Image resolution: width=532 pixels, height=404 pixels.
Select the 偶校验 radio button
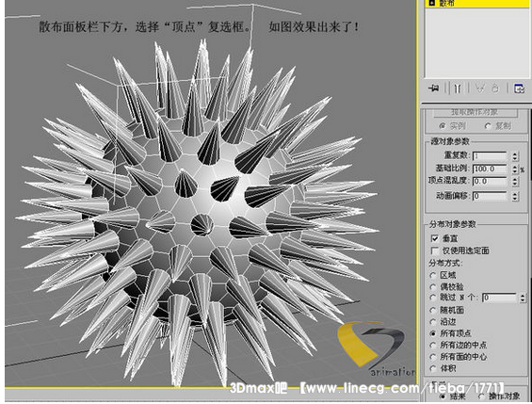[433, 287]
